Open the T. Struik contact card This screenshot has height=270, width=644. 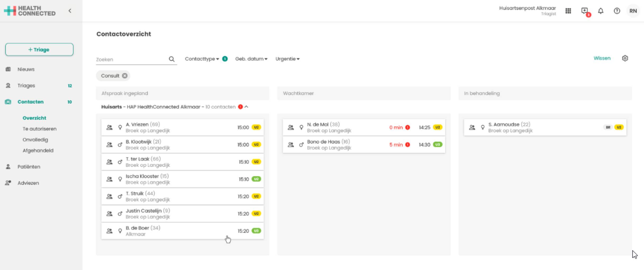pyautogui.click(x=183, y=196)
